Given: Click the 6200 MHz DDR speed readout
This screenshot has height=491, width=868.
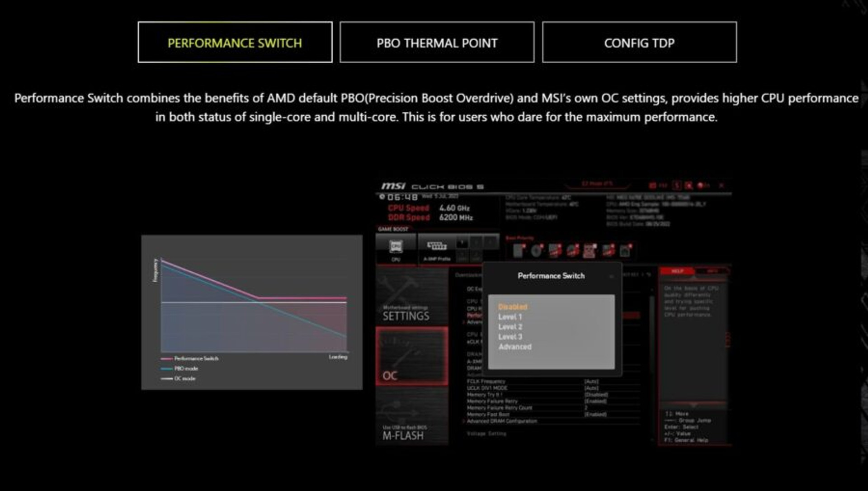Looking at the screenshot, I should [x=456, y=217].
